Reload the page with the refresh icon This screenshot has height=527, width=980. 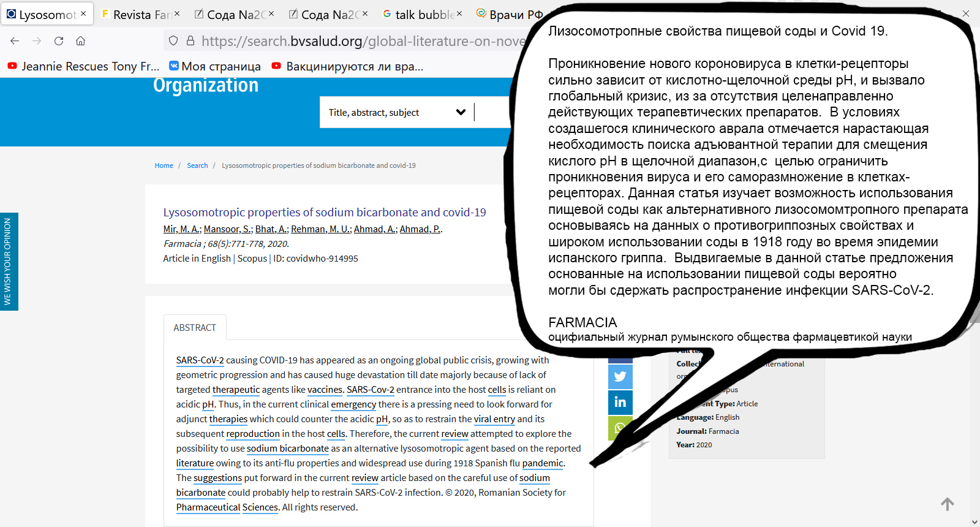pyautogui.click(x=59, y=40)
